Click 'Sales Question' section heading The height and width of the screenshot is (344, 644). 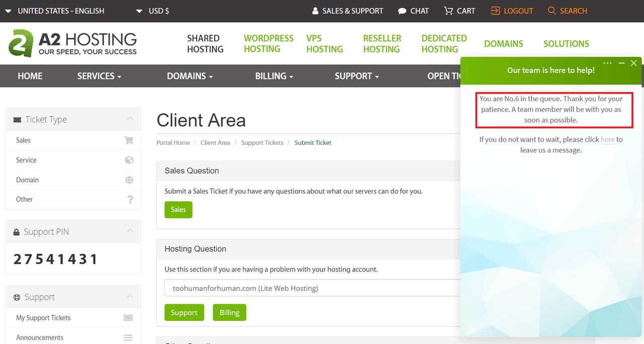click(192, 171)
